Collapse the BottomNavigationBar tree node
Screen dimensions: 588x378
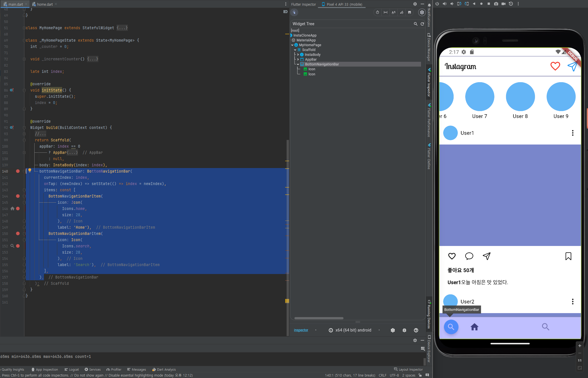pos(298,64)
